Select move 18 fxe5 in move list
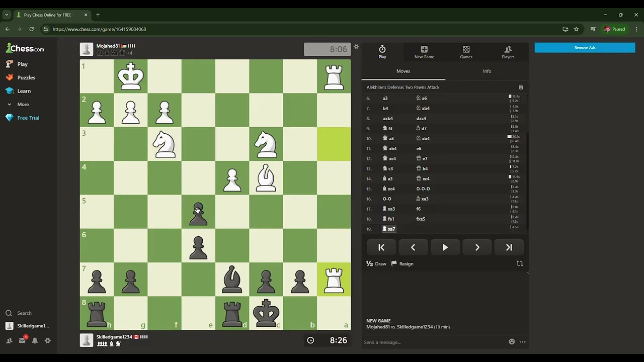This screenshot has width=644, height=362. (x=421, y=219)
